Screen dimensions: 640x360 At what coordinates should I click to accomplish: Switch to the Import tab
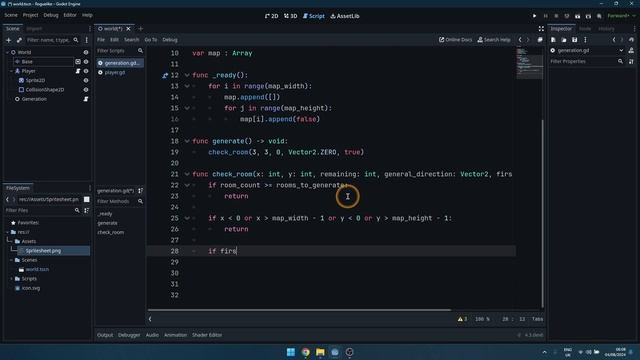click(x=34, y=29)
